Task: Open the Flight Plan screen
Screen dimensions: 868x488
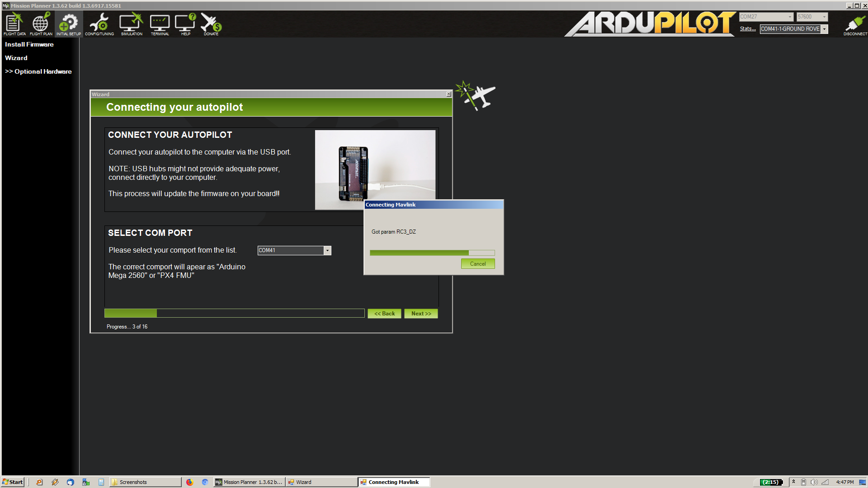Action: [41, 24]
